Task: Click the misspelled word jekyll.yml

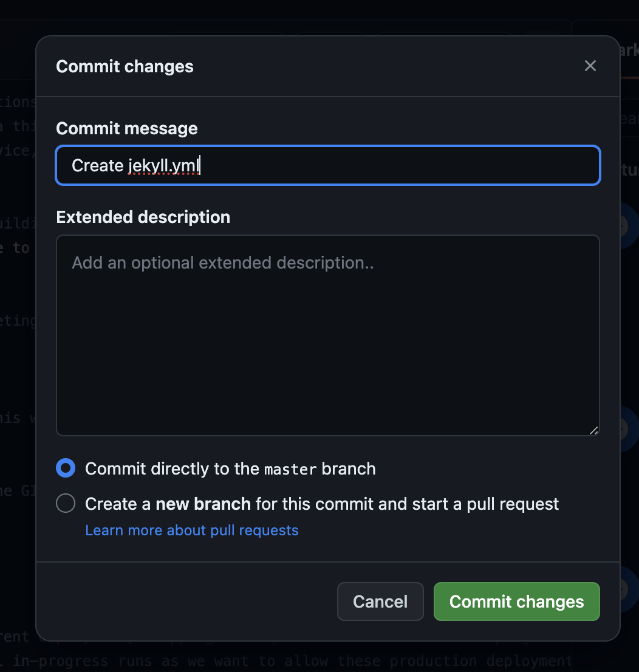Action: [163, 166]
